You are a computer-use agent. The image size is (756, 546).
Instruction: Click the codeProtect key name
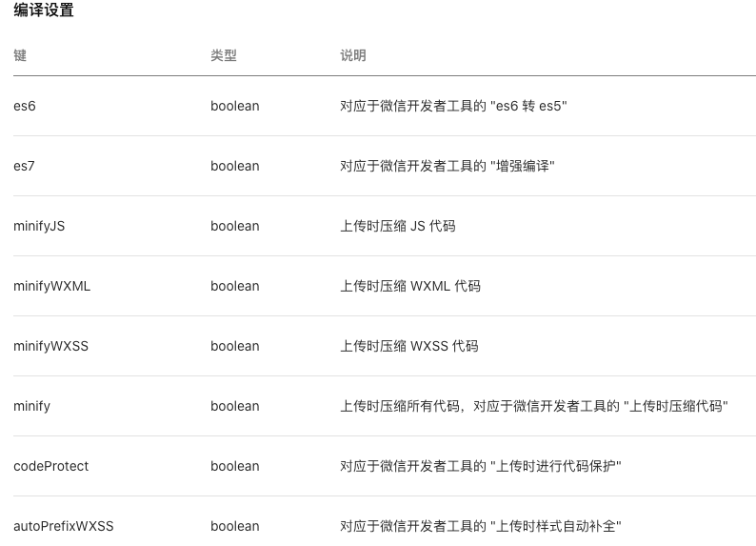click(51, 466)
